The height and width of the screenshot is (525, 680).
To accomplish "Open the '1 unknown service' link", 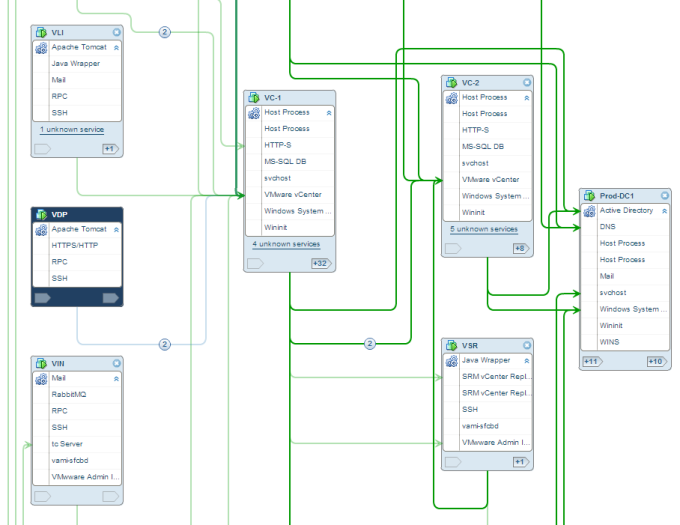I will click(x=72, y=130).
